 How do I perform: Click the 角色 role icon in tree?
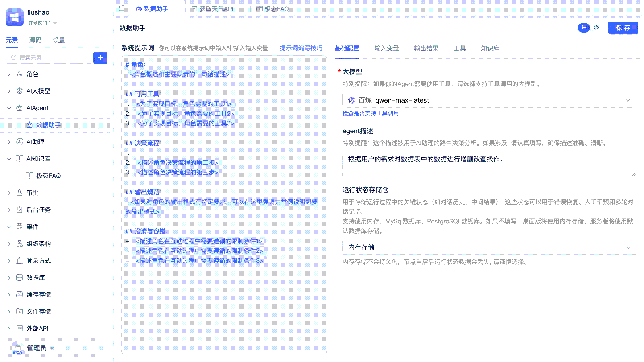click(20, 74)
